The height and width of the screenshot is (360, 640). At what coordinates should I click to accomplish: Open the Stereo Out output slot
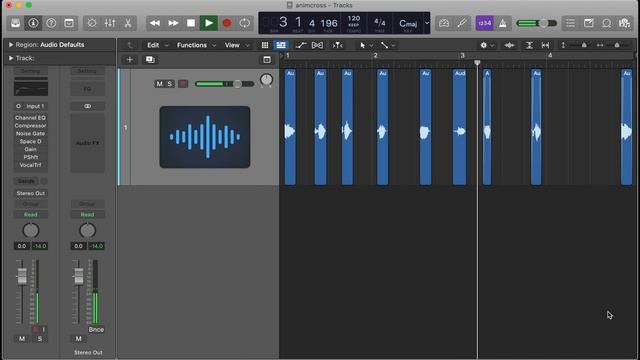coord(31,193)
